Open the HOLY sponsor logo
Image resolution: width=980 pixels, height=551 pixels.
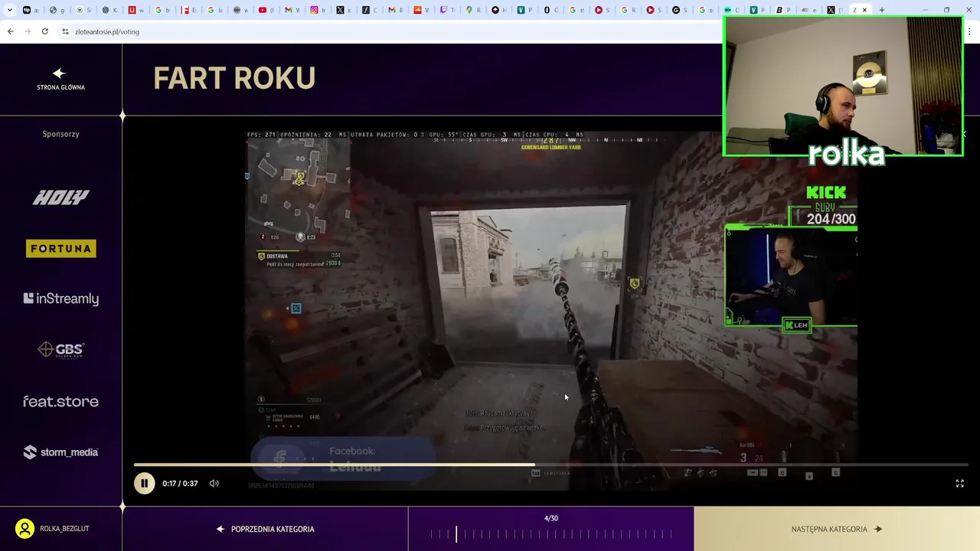(60, 197)
